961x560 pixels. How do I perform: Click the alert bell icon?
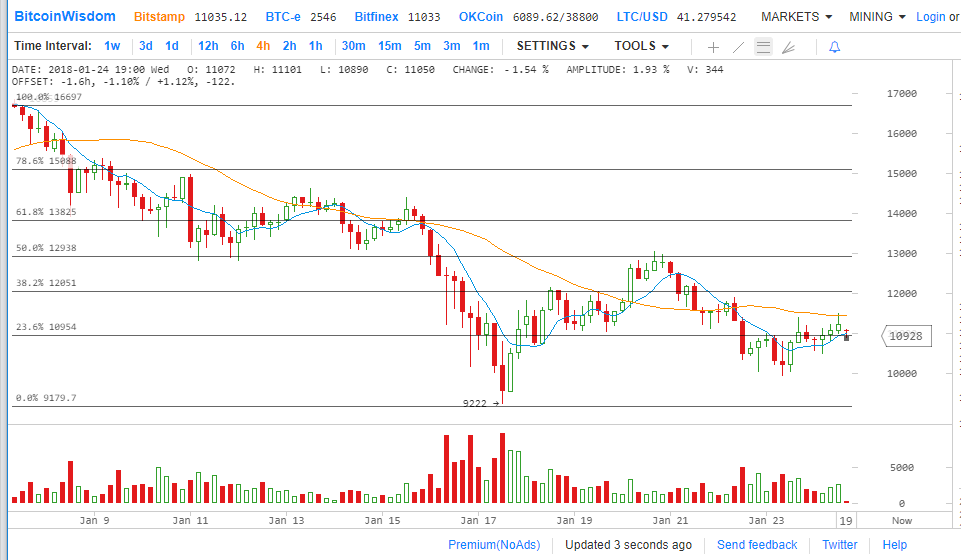click(x=834, y=47)
